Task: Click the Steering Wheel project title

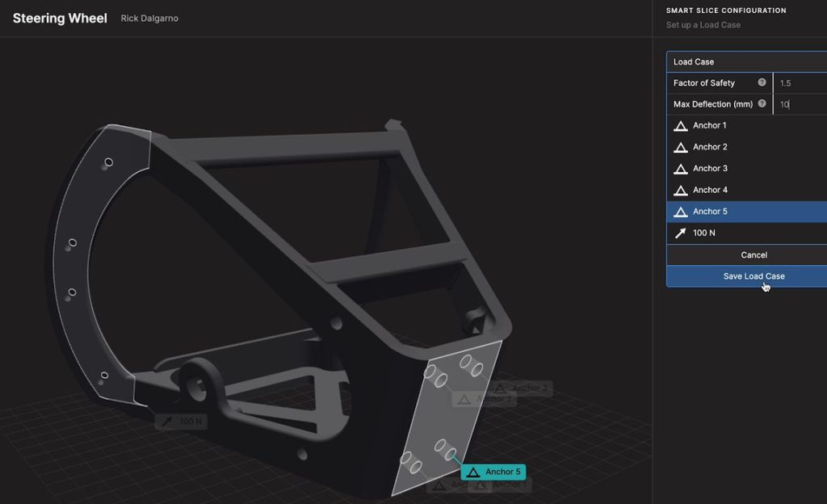Action: 60,19
